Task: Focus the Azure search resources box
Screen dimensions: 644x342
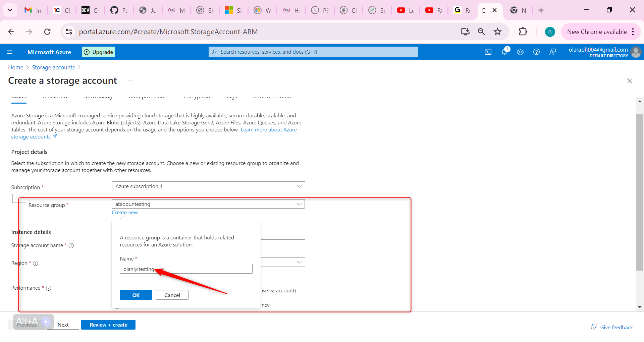Action: click(313, 52)
